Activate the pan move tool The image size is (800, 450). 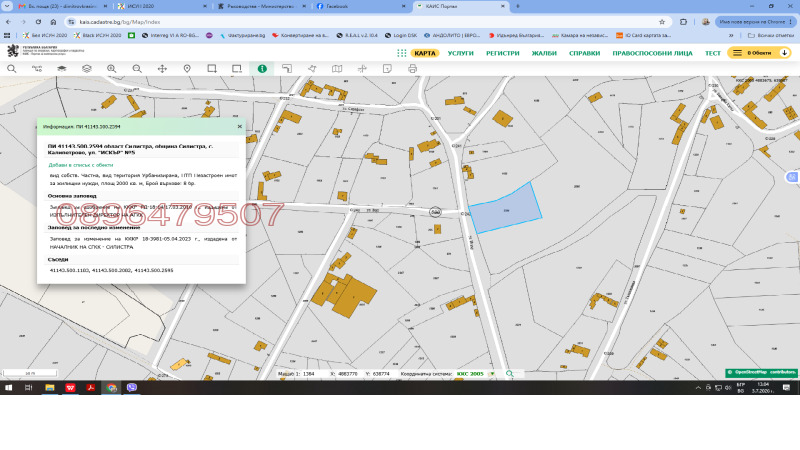[162, 68]
